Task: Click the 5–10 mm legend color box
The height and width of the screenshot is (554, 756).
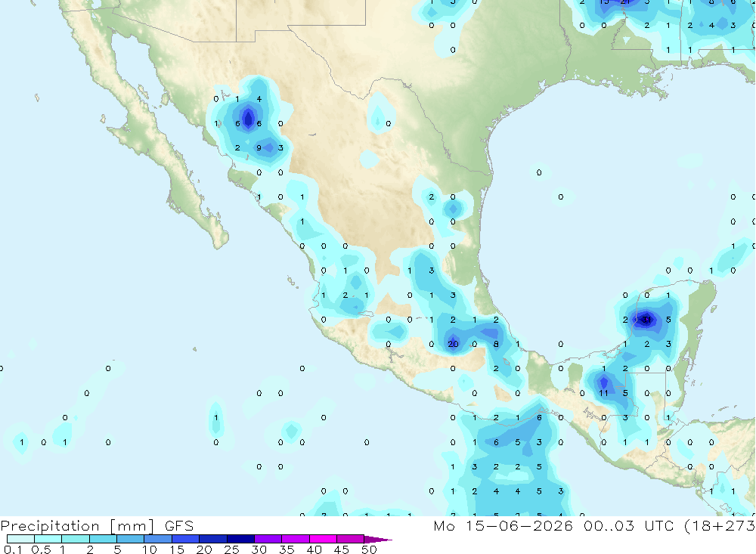Action: coord(131,539)
